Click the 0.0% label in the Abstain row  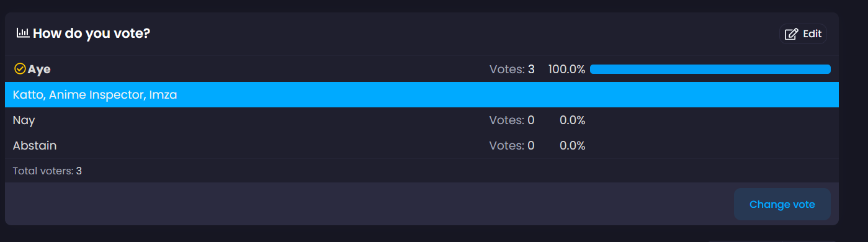(x=572, y=146)
